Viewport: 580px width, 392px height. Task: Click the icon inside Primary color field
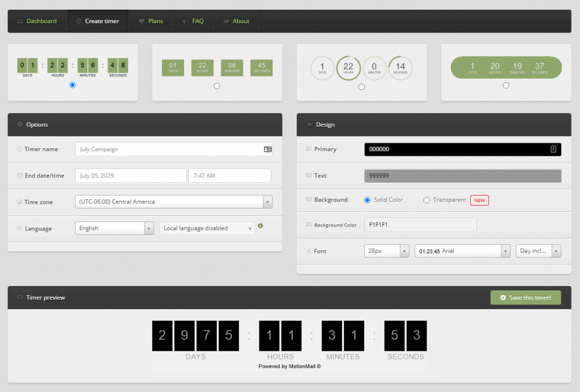(x=553, y=149)
